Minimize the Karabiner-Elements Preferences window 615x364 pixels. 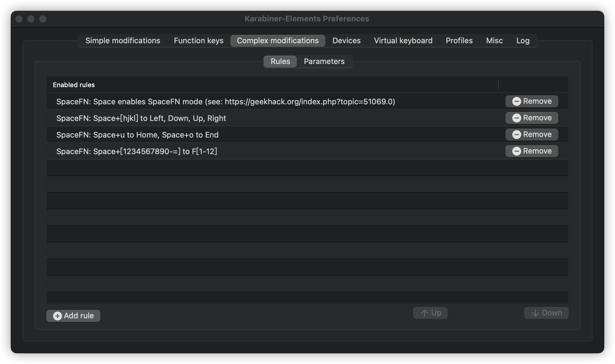(x=31, y=19)
